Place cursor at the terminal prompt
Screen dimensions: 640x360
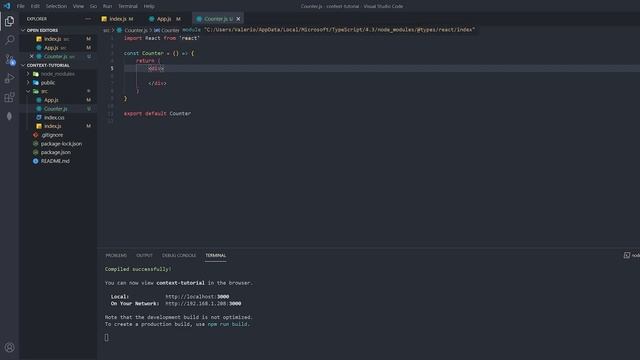click(x=107, y=338)
